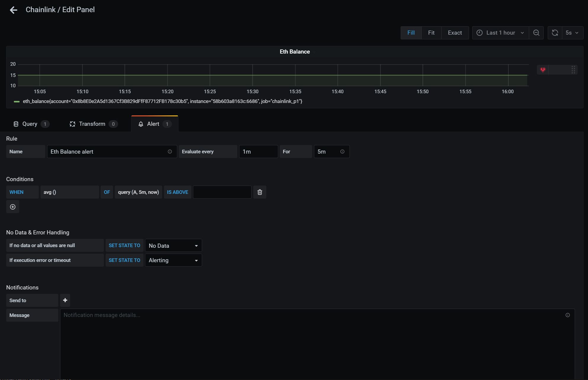Click the condition threshold value input
The height and width of the screenshot is (380, 588).
click(222, 192)
